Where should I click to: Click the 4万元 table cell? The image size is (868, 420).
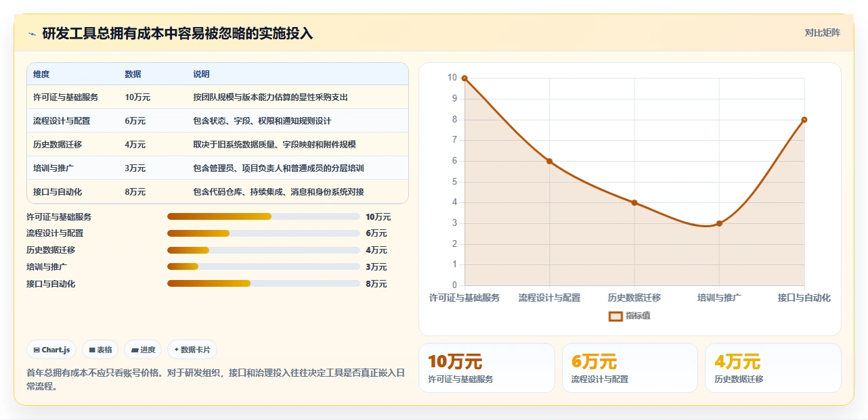pyautogui.click(x=135, y=144)
